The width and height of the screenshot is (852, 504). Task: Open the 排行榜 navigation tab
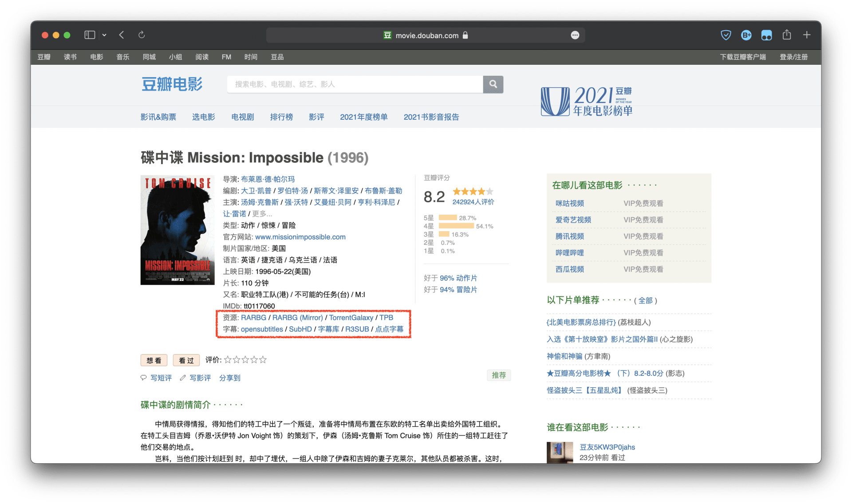point(281,117)
